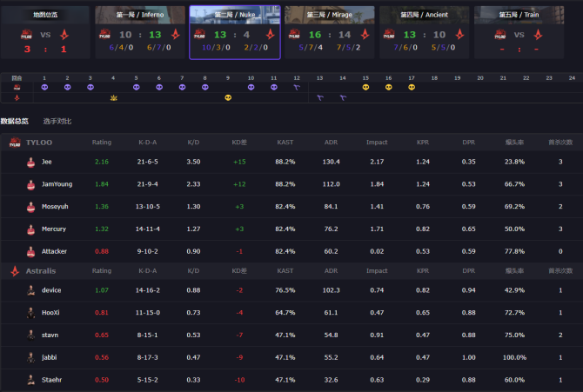
Task: Switch to 第三局 / Mirage map tab
Action: pyautogui.click(x=329, y=32)
